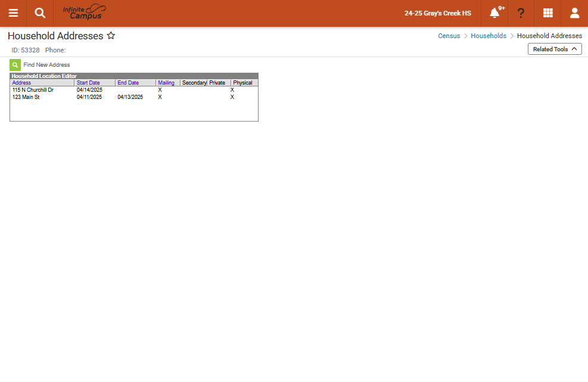
Task: Sort by the Start Date column header
Action: pos(95,83)
